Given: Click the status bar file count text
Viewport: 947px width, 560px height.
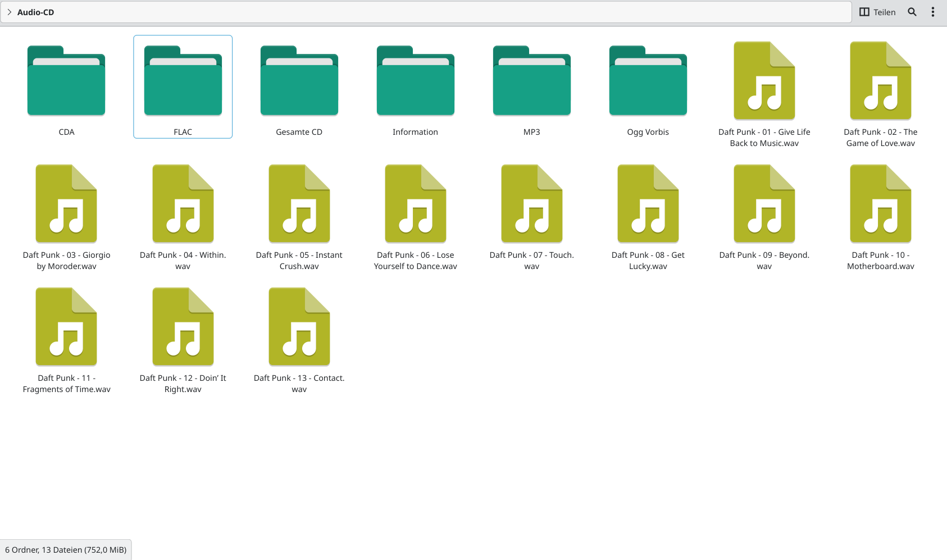Looking at the screenshot, I should click(66, 550).
